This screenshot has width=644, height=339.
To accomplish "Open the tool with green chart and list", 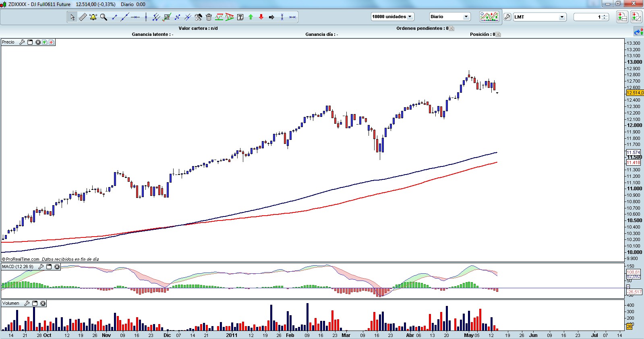I will coord(167,17).
